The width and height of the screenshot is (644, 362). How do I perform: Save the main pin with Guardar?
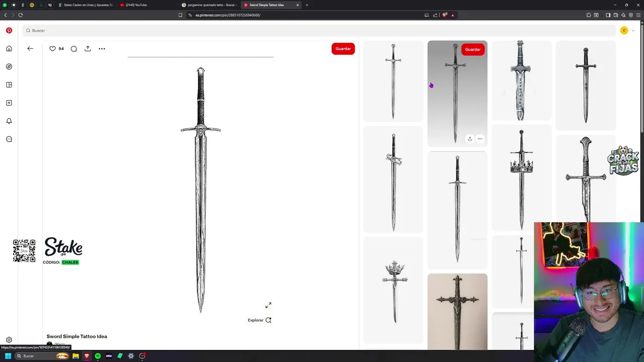click(343, 49)
